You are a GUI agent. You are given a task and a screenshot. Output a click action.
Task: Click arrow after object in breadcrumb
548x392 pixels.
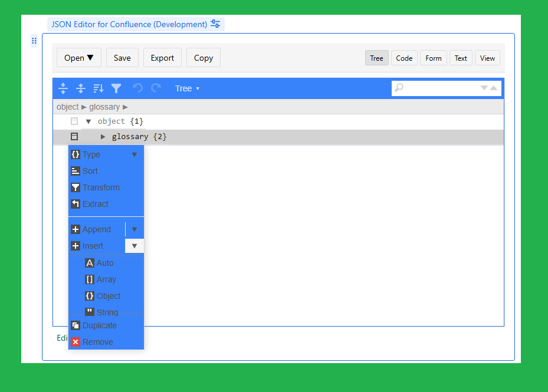tap(84, 107)
